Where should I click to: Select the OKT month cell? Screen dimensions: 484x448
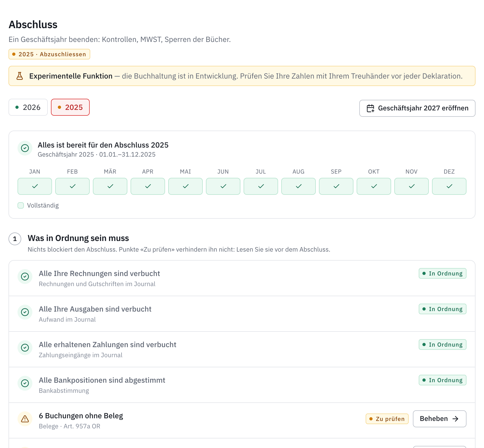(x=374, y=186)
